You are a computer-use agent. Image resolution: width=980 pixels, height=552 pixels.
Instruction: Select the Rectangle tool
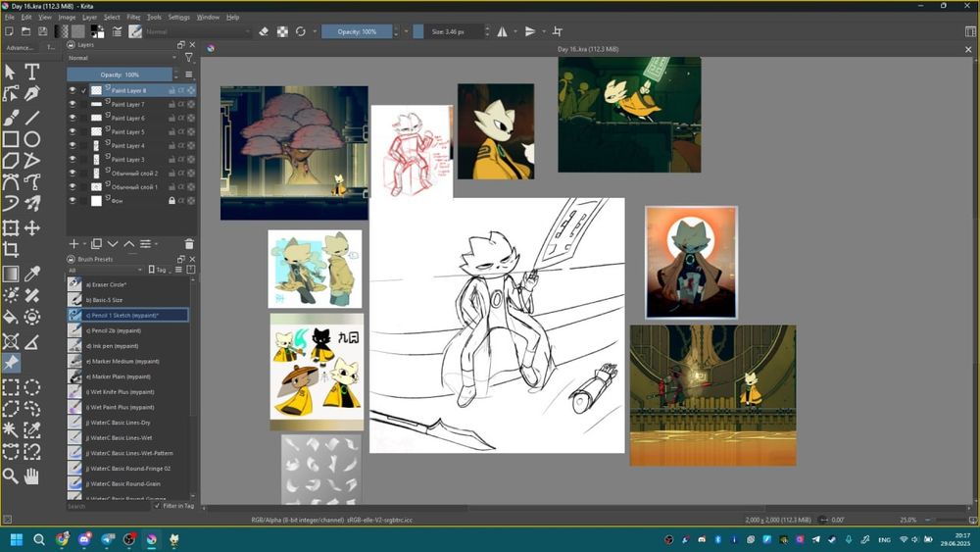(11, 139)
